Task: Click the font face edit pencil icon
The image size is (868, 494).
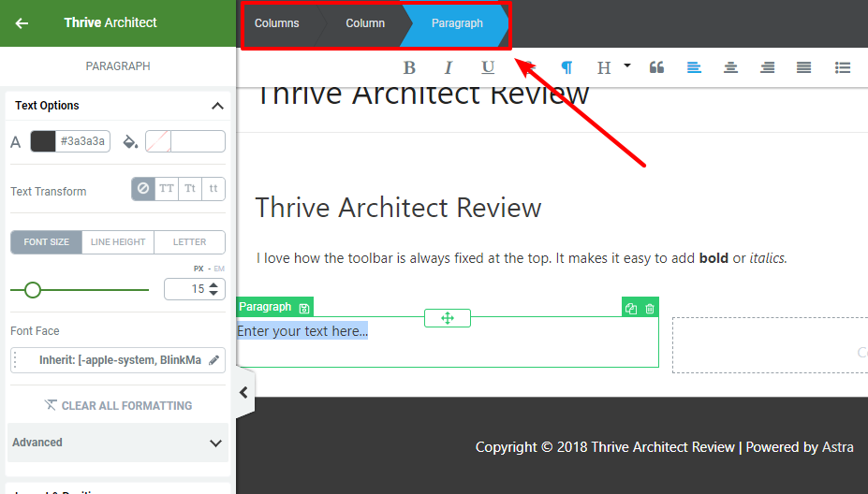Action: (x=213, y=360)
